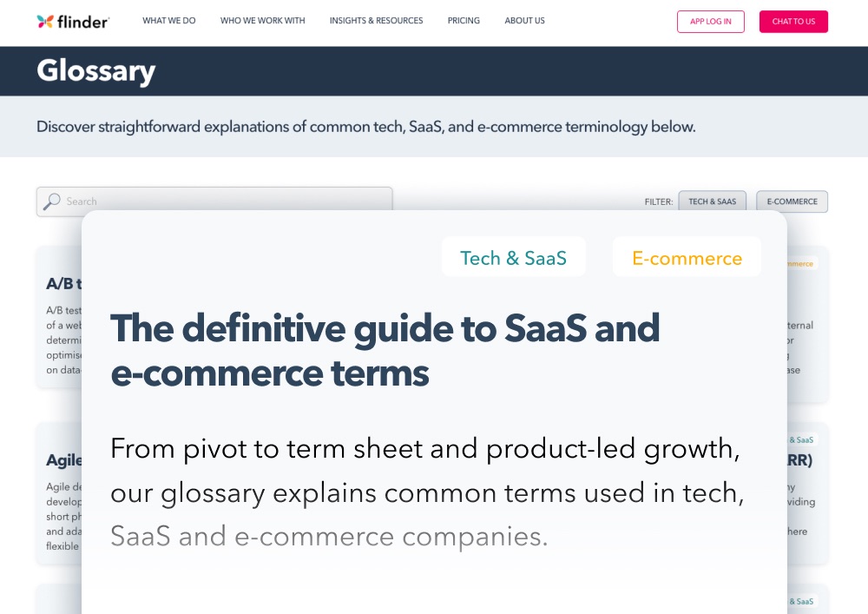Click the APP LOG IN button

(711, 22)
